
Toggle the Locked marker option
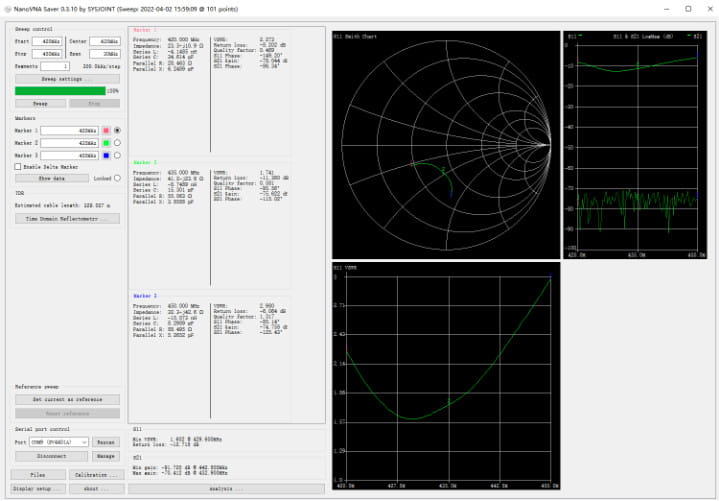click(117, 178)
